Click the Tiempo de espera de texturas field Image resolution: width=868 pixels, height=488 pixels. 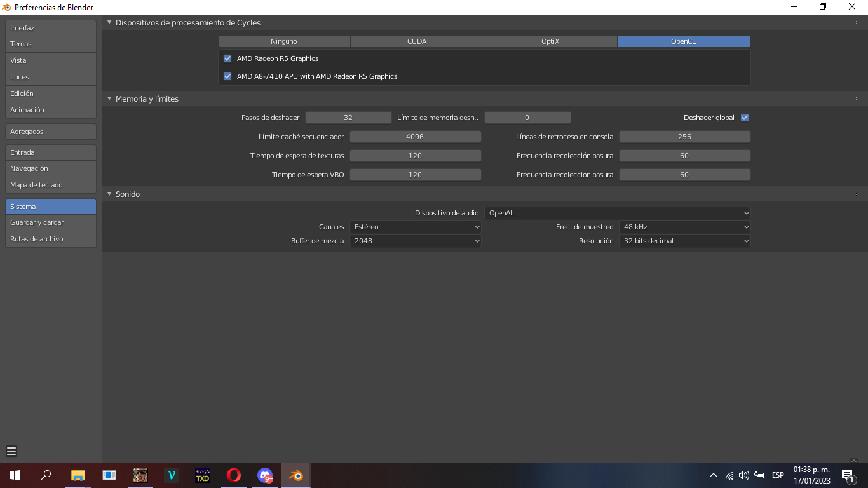(x=416, y=156)
